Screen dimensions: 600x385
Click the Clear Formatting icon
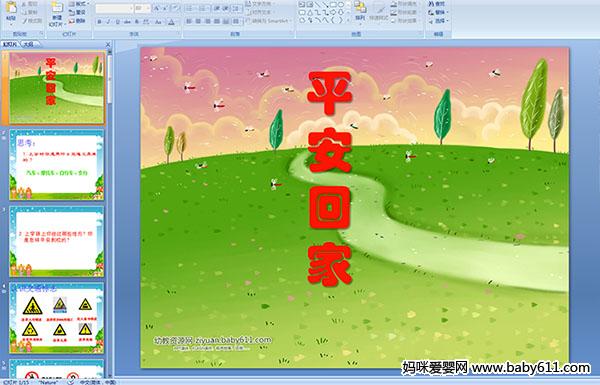tap(176, 8)
